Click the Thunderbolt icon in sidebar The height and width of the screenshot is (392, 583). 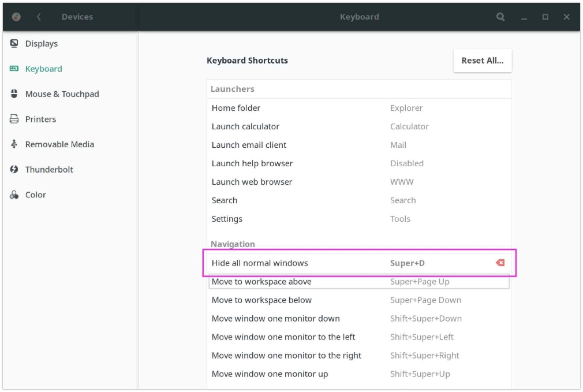point(14,170)
